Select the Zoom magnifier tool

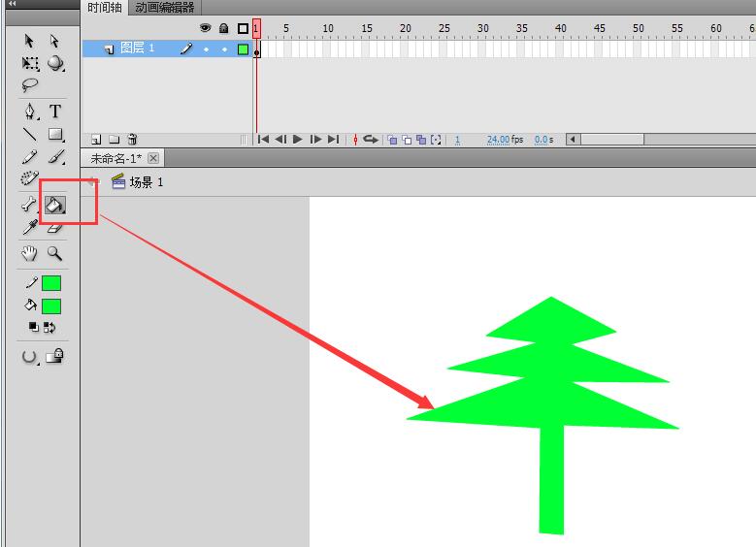55,253
